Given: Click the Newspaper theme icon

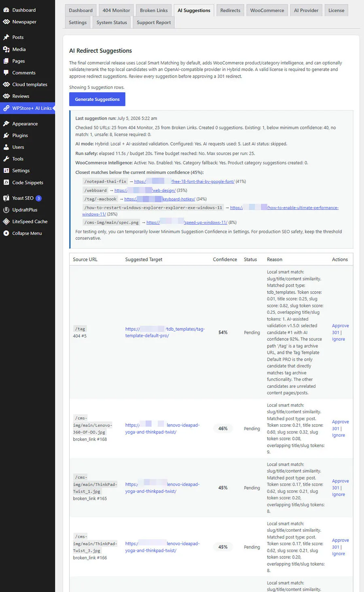Looking at the screenshot, I should (x=6, y=22).
